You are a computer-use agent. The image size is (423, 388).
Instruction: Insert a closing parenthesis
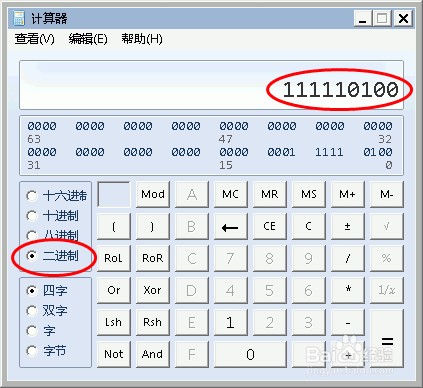[153, 226]
